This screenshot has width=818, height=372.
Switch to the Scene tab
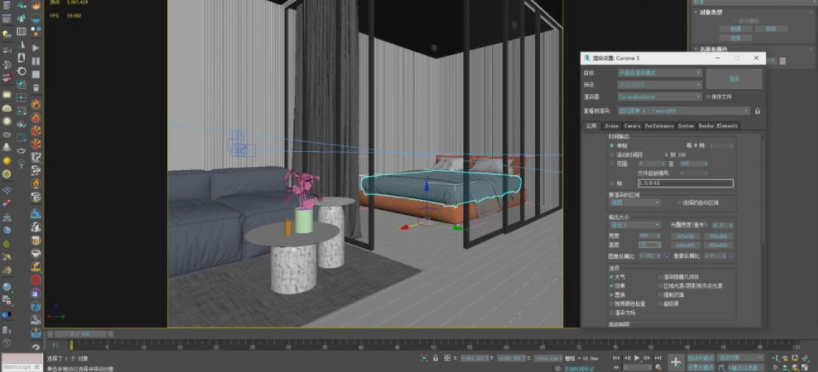pos(612,126)
